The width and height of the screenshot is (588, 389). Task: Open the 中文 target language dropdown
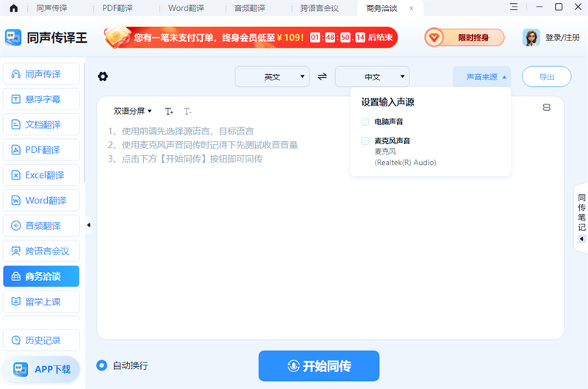(372, 76)
